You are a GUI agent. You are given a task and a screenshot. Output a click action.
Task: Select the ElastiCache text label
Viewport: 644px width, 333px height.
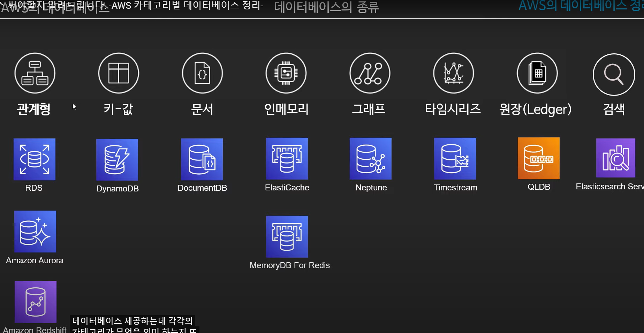click(287, 188)
